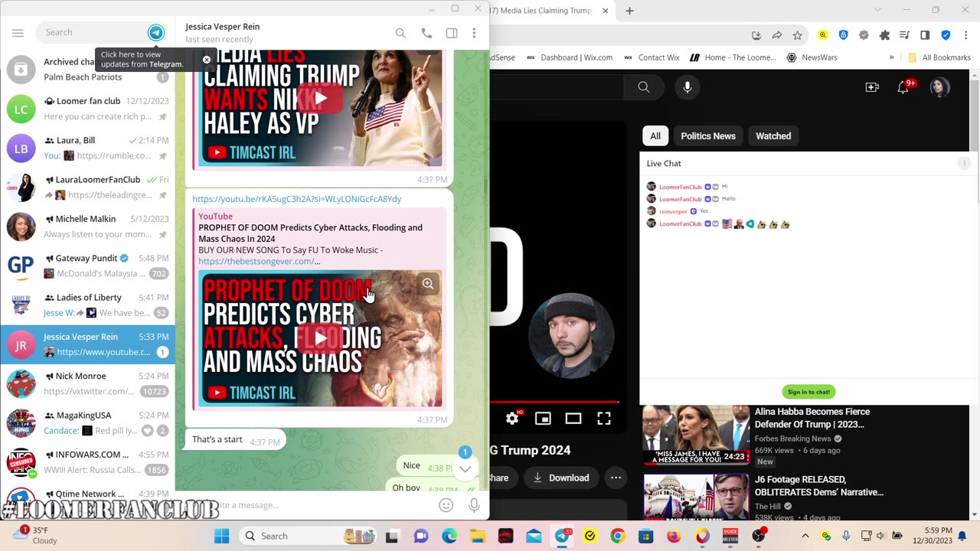Open Chrome extensions puzzle icon
The image size is (980, 551).
pyautogui.click(x=885, y=35)
